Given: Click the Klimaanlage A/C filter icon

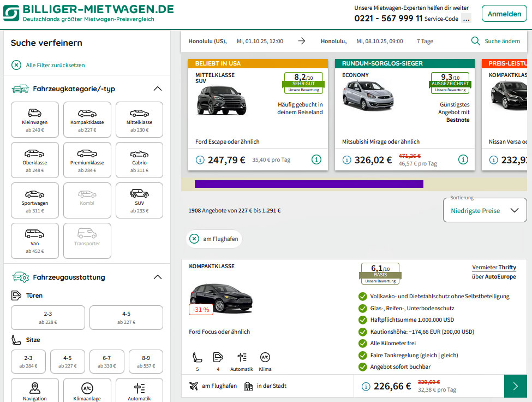Looking at the screenshot, I should pyautogui.click(x=87, y=388).
